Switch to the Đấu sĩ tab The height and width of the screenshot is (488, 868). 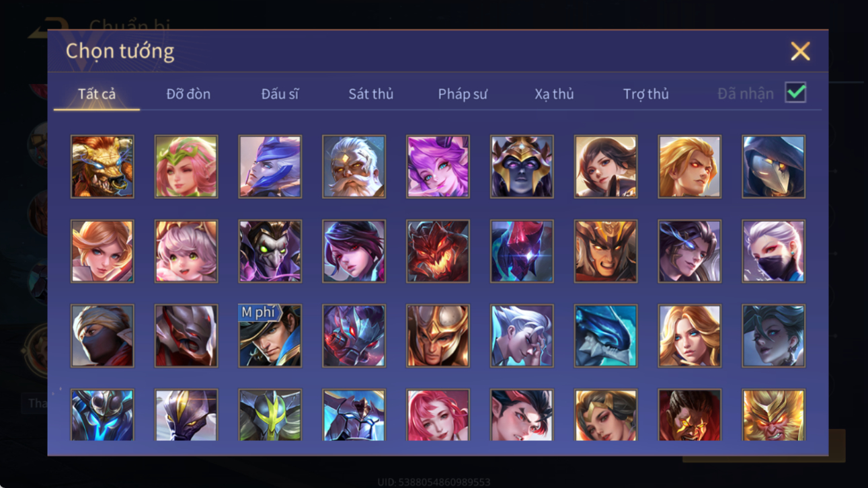tap(280, 94)
